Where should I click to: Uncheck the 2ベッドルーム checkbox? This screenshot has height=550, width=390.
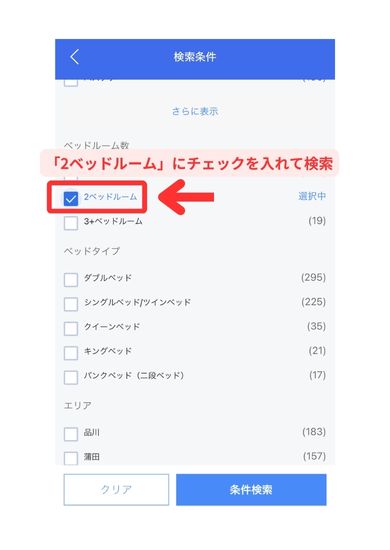[x=71, y=199]
